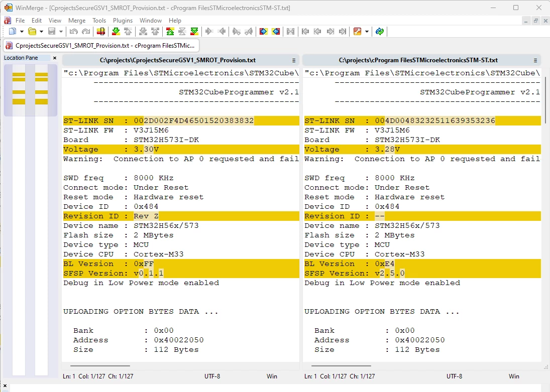Open the Help menu

(175, 21)
